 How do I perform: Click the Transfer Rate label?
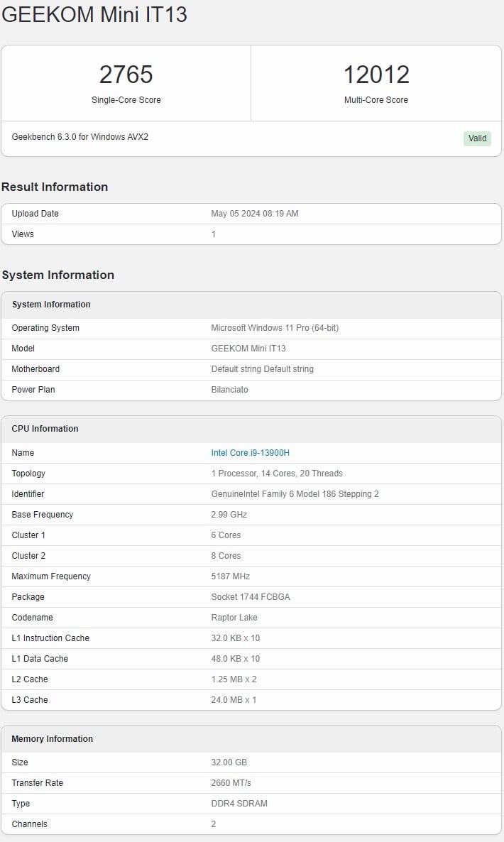coord(37,783)
